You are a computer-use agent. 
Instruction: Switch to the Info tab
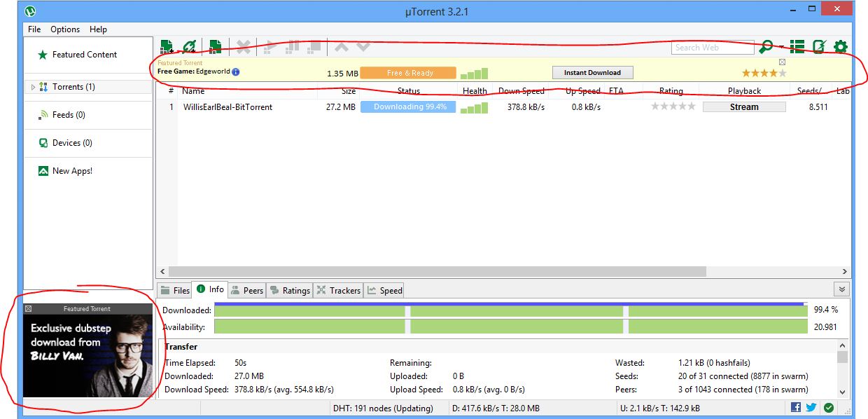click(x=210, y=289)
